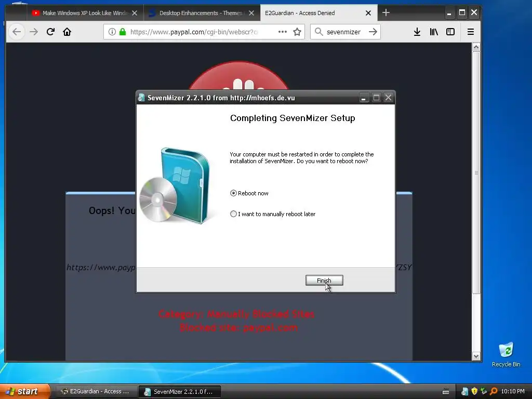
Task: Switch to Make Windows XP Look tab
Action: pos(85,13)
